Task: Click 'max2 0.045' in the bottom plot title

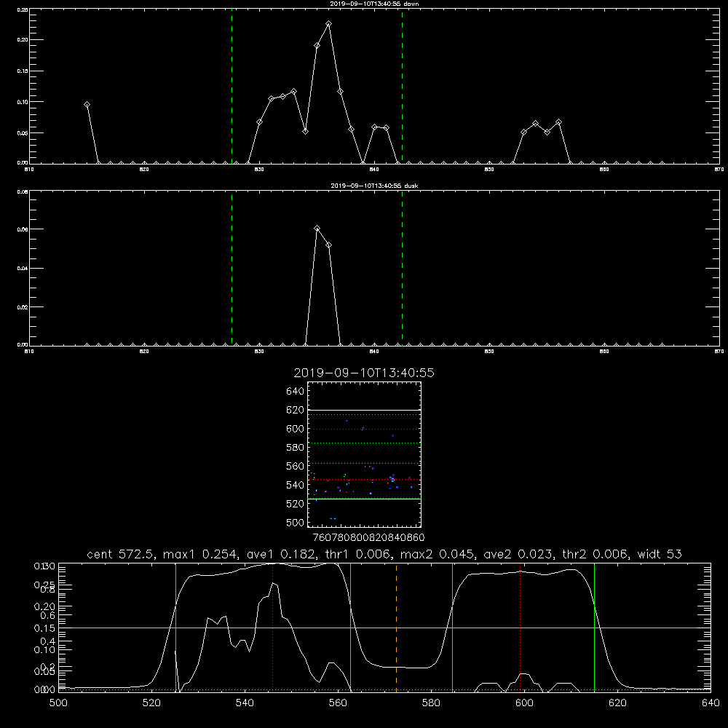Action: (438, 554)
